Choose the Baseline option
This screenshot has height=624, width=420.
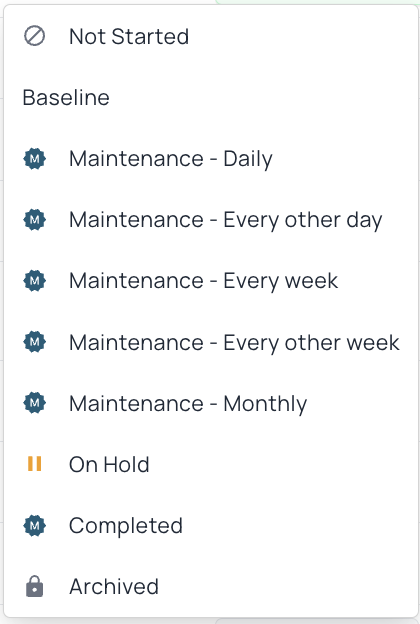click(x=211, y=98)
